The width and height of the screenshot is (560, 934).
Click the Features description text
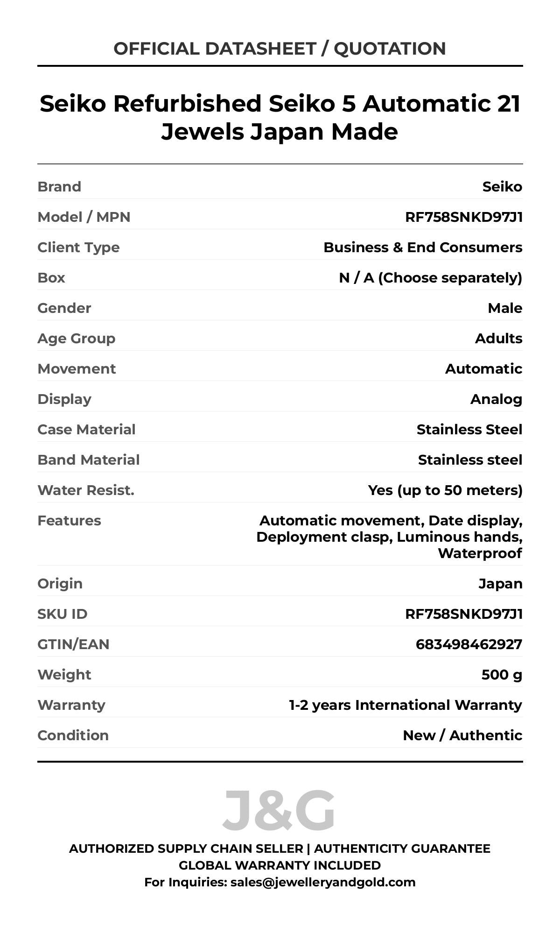(x=389, y=537)
